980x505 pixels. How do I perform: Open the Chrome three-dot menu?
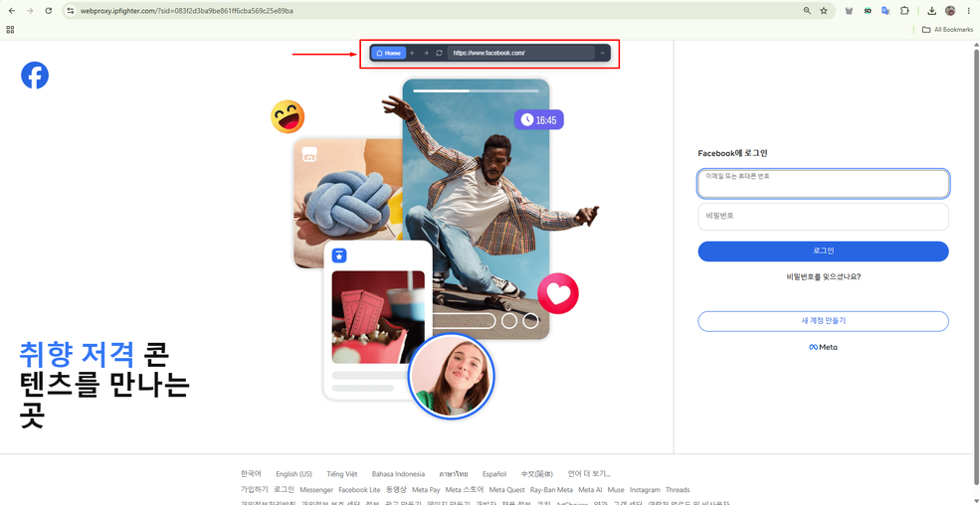[x=968, y=11]
